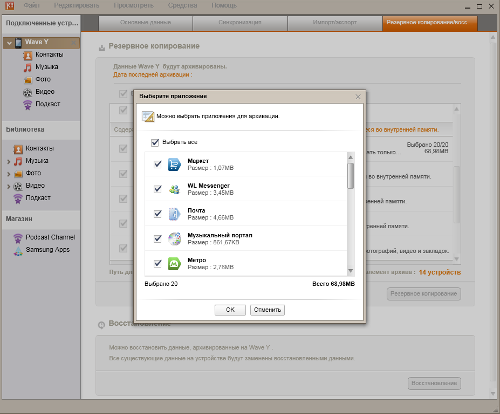
Task: Confirm the app selection with OK
Action: point(230,310)
